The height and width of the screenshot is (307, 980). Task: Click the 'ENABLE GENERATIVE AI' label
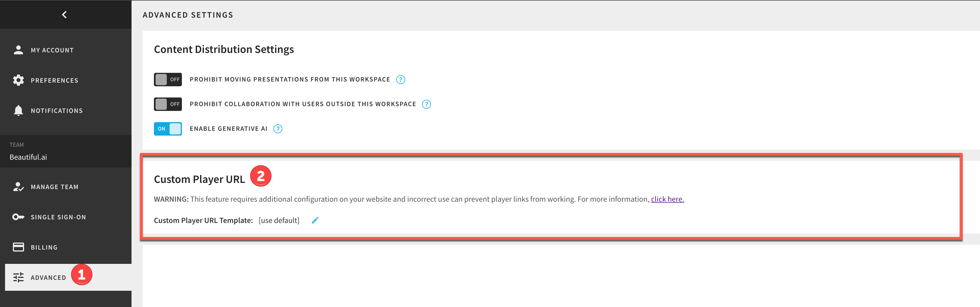(x=229, y=129)
